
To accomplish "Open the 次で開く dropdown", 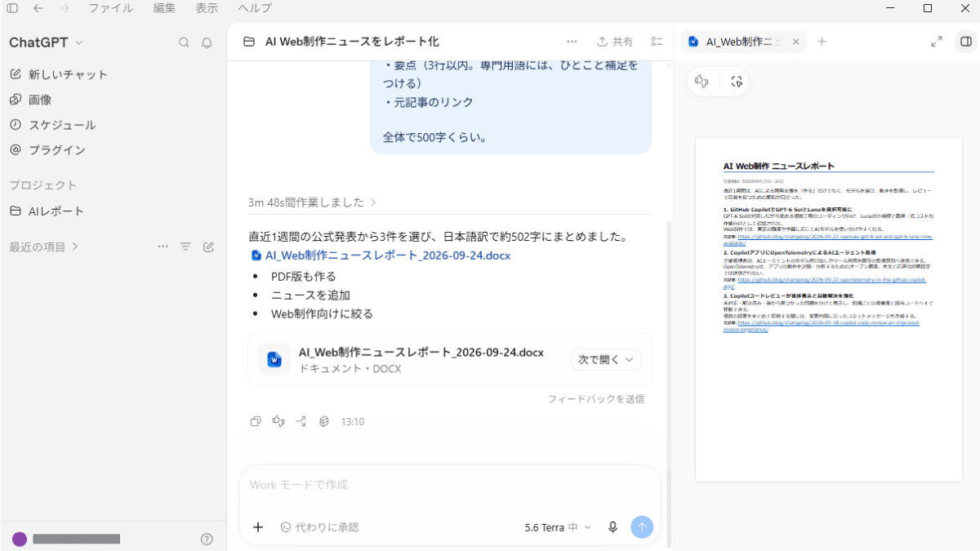I will [606, 359].
